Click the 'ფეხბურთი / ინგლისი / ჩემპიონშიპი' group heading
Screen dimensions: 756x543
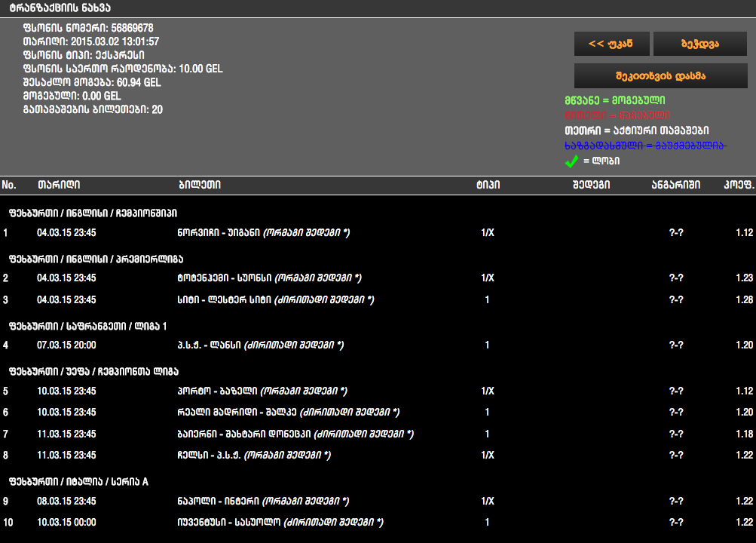click(x=93, y=213)
